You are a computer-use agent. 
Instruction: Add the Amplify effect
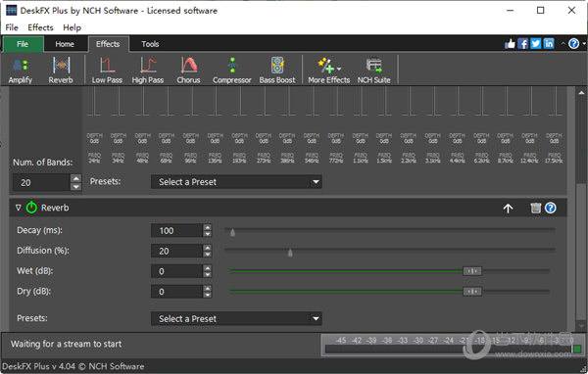(x=21, y=70)
